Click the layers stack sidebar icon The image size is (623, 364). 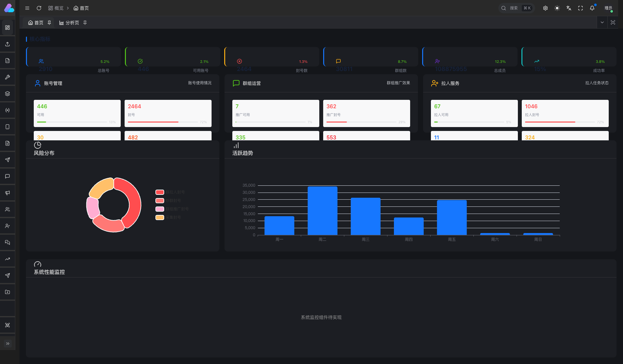[7, 94]
